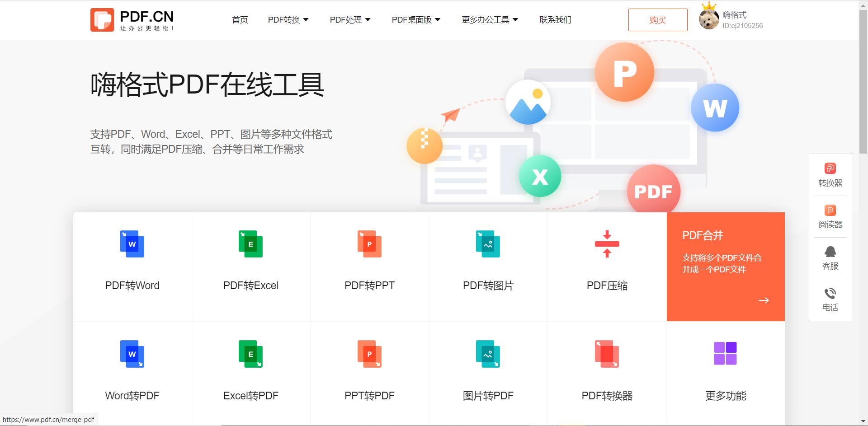This screenshot has height=426, width=868.
Task: Click the 嗨格式 username
Action: pyautogui.click(x=734, y=15)
